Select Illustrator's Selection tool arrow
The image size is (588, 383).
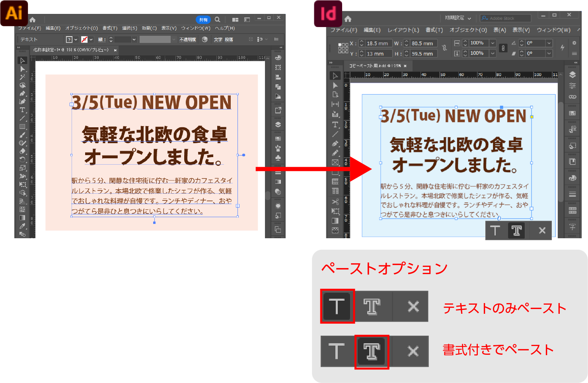click(x=23, y=60)
